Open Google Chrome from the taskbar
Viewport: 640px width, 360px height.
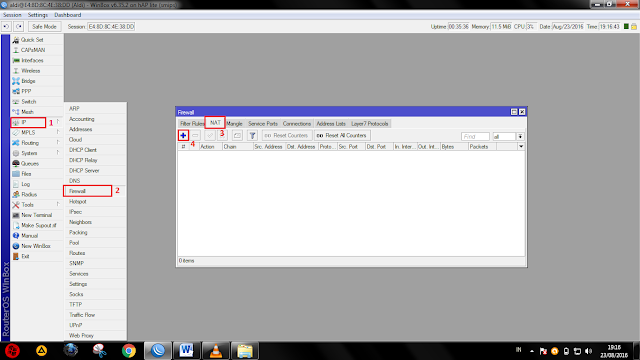(129, 351)
